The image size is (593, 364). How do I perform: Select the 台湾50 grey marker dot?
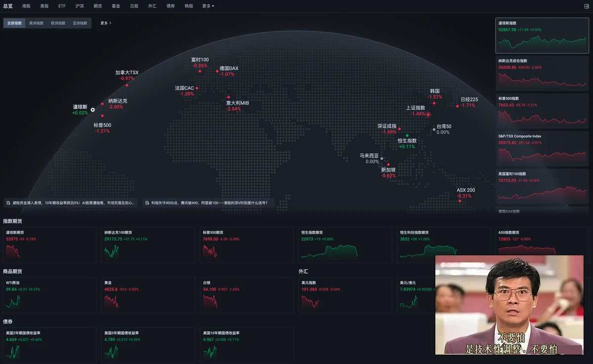[434, 129]
